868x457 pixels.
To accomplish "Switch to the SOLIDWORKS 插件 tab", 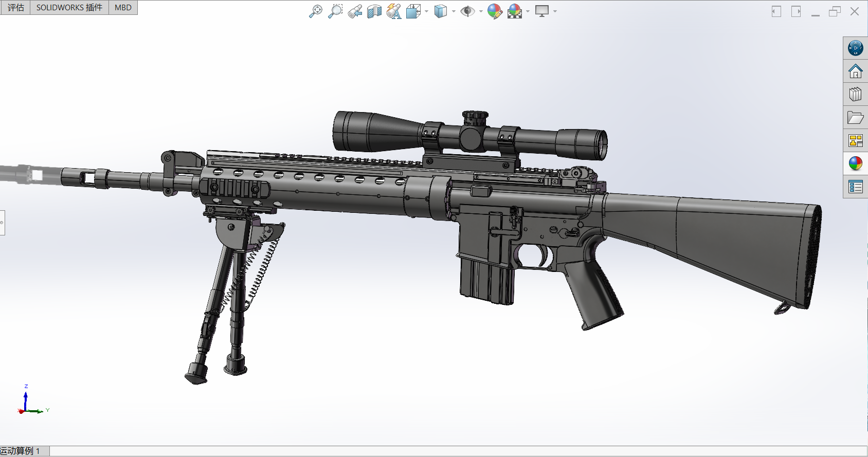I will click(69, 7).
